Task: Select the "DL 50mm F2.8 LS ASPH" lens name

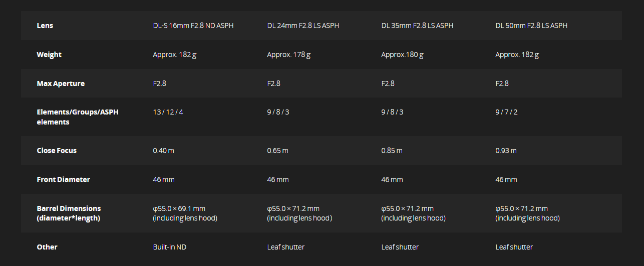Action: (531, 25)
